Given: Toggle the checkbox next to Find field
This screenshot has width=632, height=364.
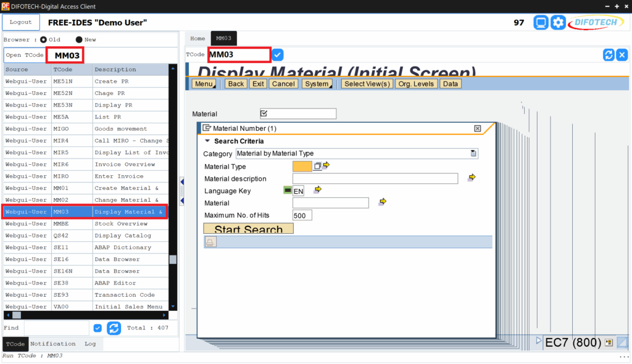Looking at the screenshot, I should 98,328.
